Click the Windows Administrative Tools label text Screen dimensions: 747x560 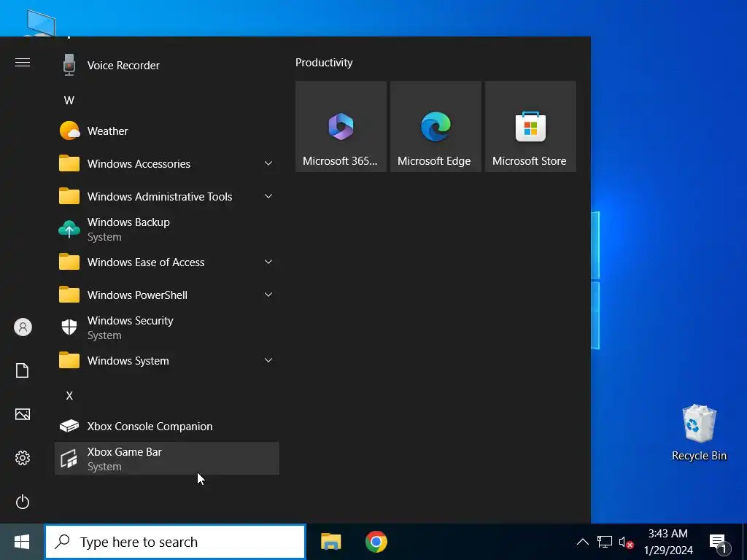(x=160, y=197)
